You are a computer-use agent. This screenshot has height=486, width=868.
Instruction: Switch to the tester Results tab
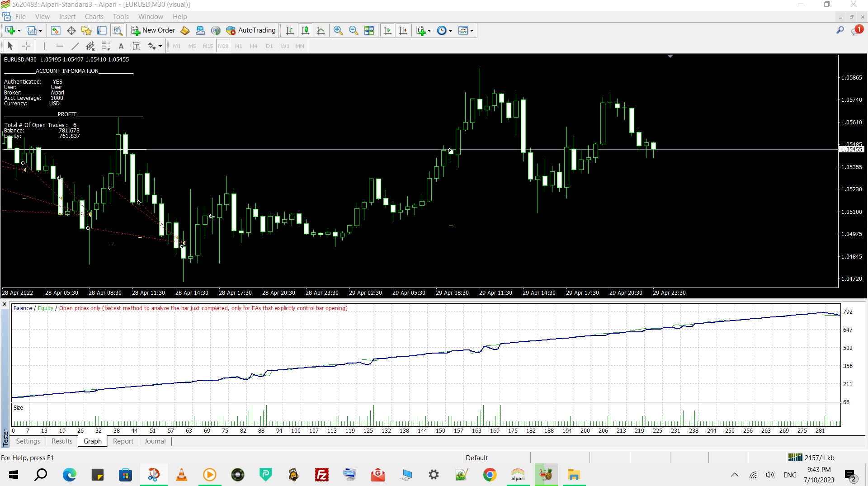coord(62,441)
